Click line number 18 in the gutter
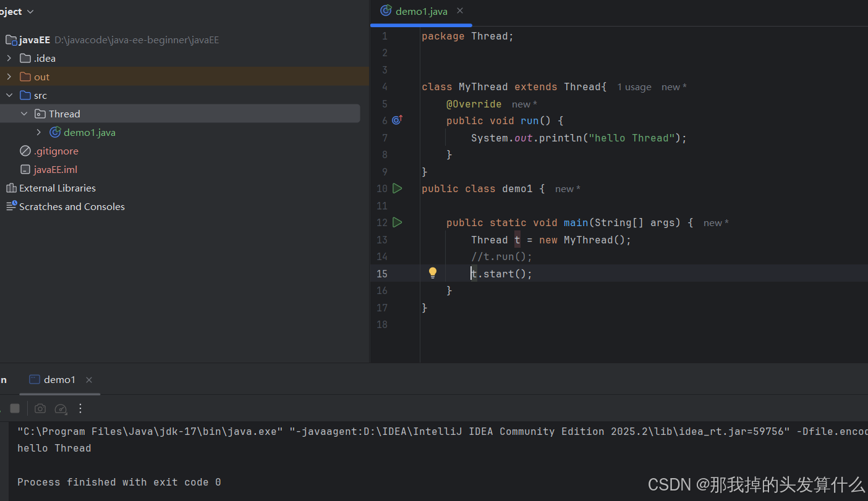Viewport: 868px width, 501px height. tap(381, 324)
